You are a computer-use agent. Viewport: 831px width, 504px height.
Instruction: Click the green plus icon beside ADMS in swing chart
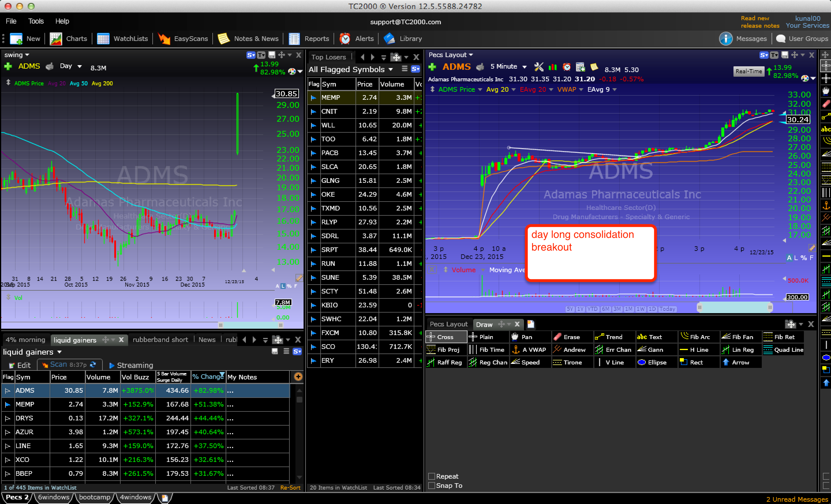[8, 66]
